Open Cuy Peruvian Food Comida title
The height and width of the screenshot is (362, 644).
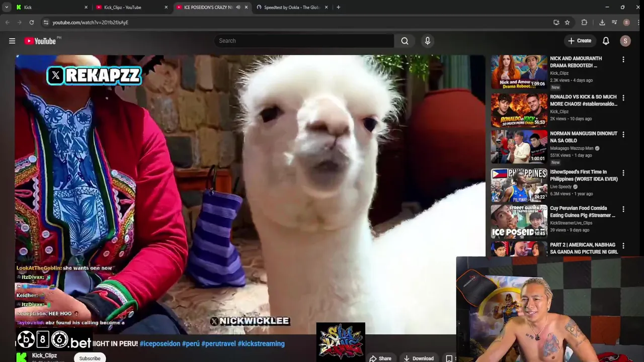point(582,212)
